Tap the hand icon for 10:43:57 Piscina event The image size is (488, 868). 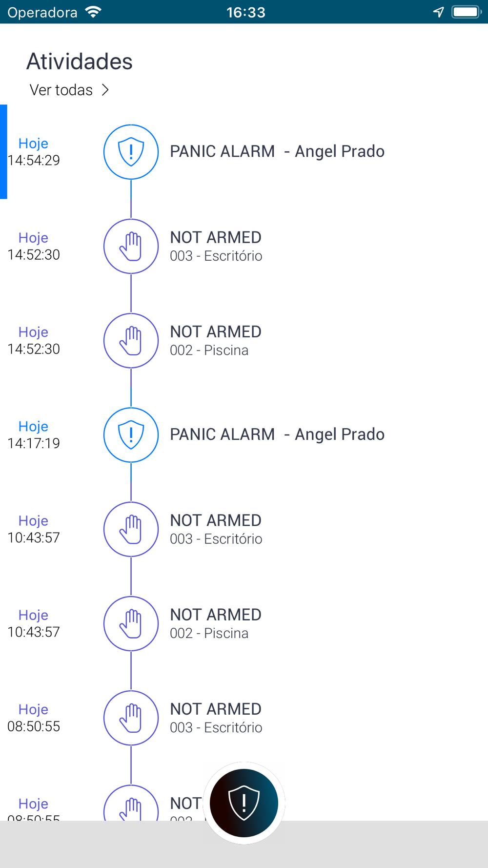coord(131,623)
